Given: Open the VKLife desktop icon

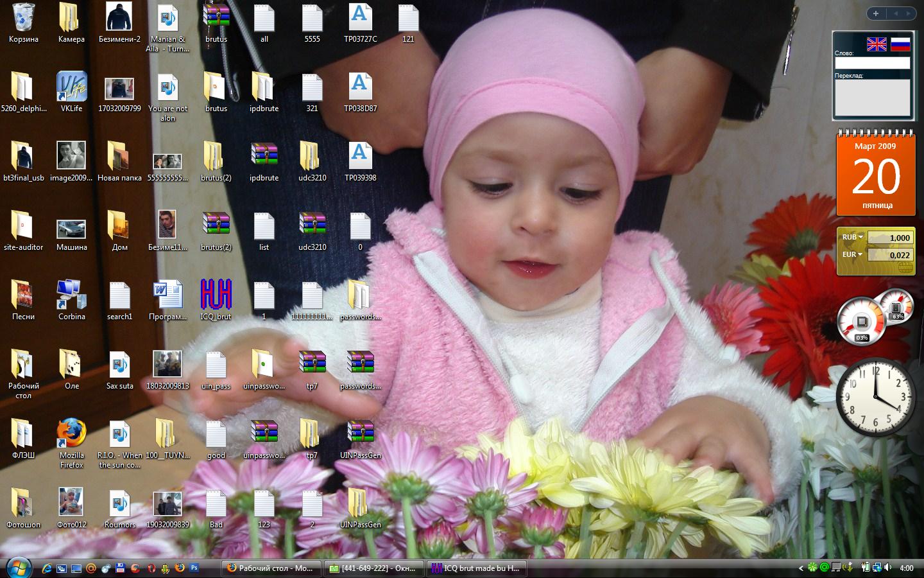Looking at the screenshot, I should (71, 87).
